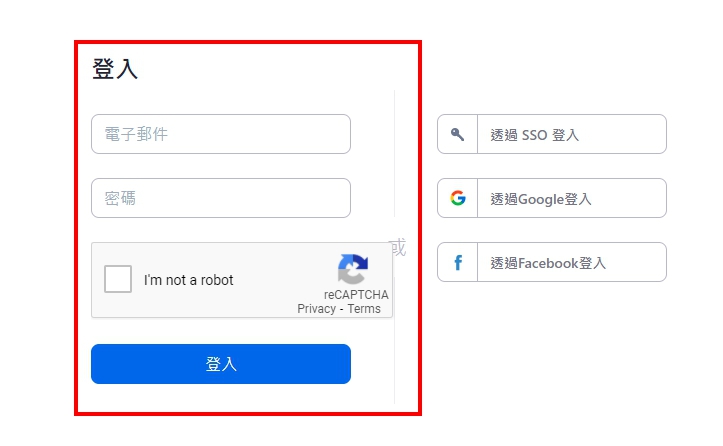Choose the 透過Facebook登入 text
Screen dimensions: 723x446
548,263
